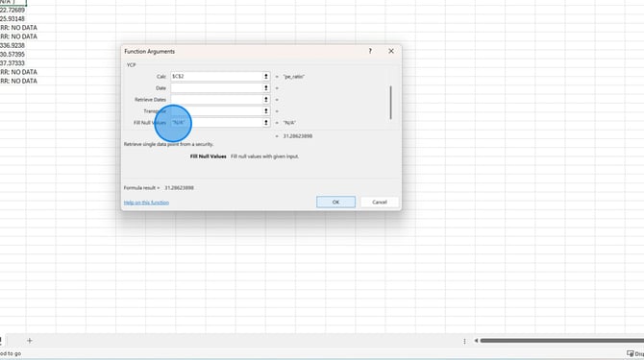Click the Date argument input field
Image resolution: width=644 pixels, height=360 pixels.
pyautogui.click(x=216, y=87)
